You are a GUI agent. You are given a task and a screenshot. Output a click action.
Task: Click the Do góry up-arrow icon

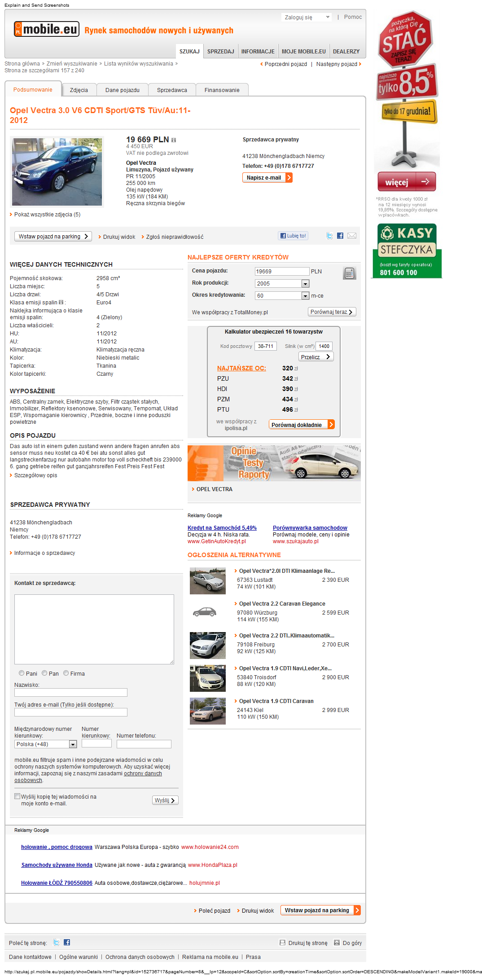pyautogui.click(x=337, y=943)
